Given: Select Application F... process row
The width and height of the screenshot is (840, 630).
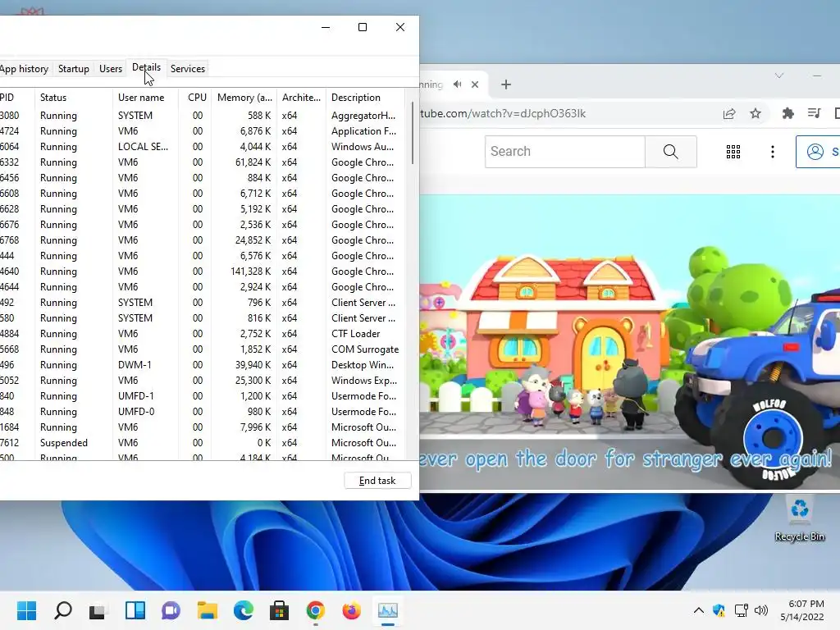Looking at the screenshot, I should point(203,130).
